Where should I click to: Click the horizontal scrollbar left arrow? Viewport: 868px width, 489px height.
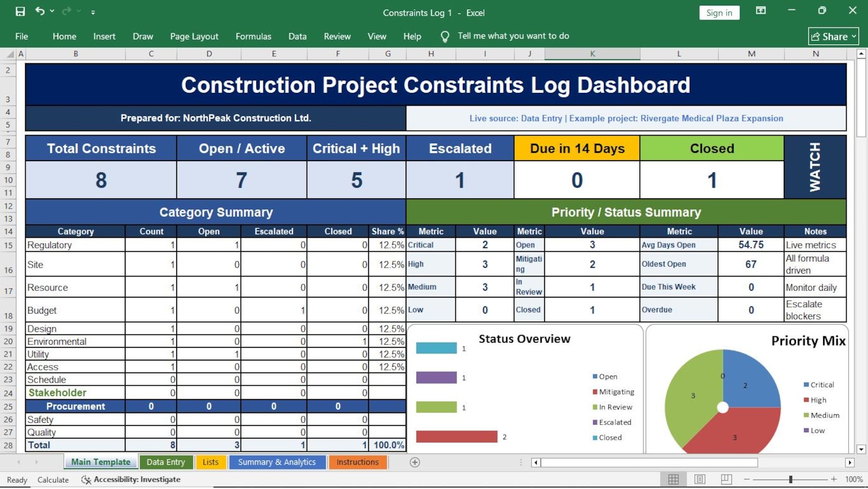pyautogui.click(x=536, y=463)
